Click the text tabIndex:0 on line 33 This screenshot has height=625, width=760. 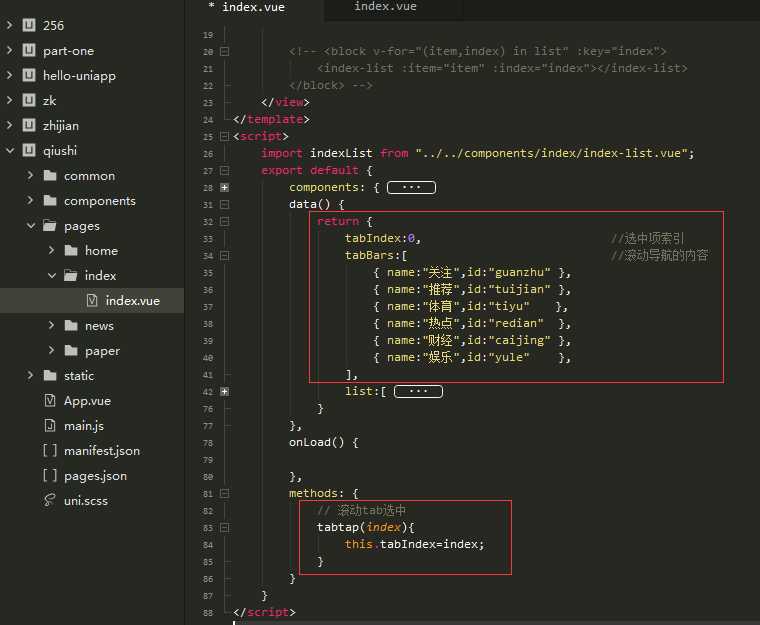[x=380, y=238]
